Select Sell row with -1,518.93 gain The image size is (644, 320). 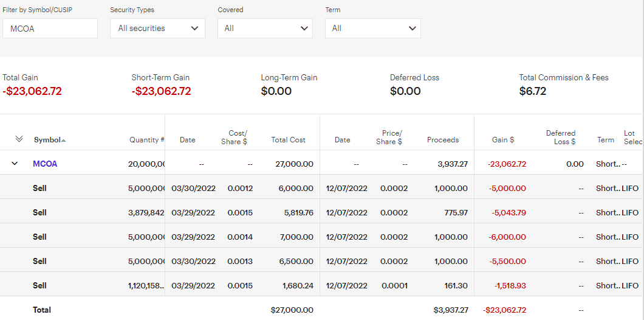pyautogui.click(x=322, y=285)
